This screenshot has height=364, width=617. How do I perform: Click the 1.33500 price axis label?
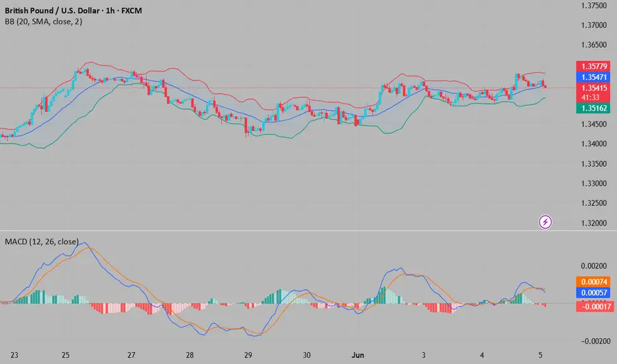coord(594,163)
